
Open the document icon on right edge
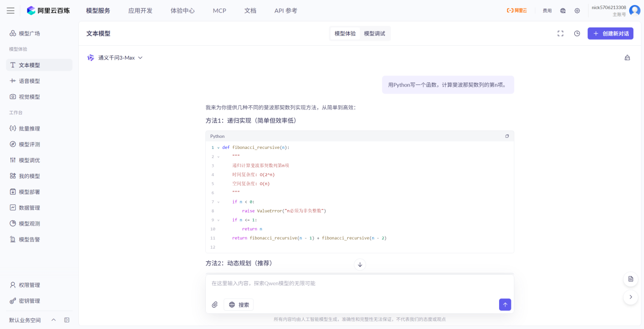click(631, 279)
